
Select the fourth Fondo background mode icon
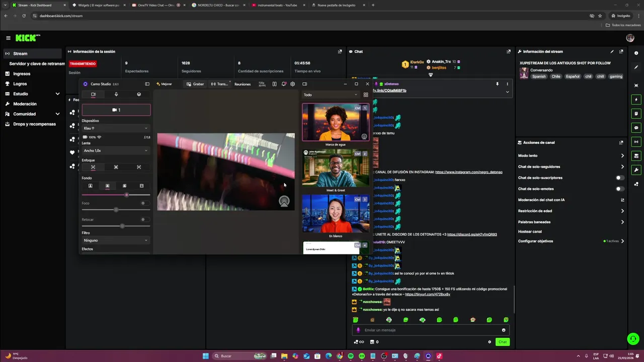point(141,186)
